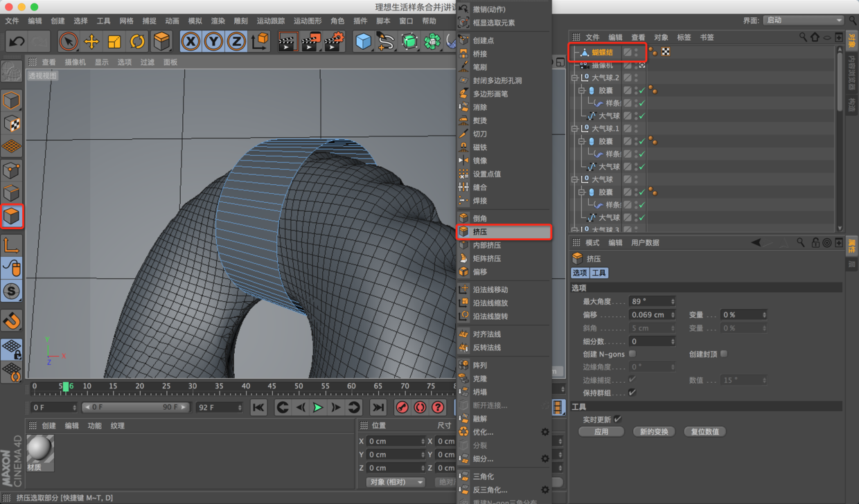Screen dimensions: 859x504
Task: Activate the Move tool cross icon
Action: pos(91,42)
